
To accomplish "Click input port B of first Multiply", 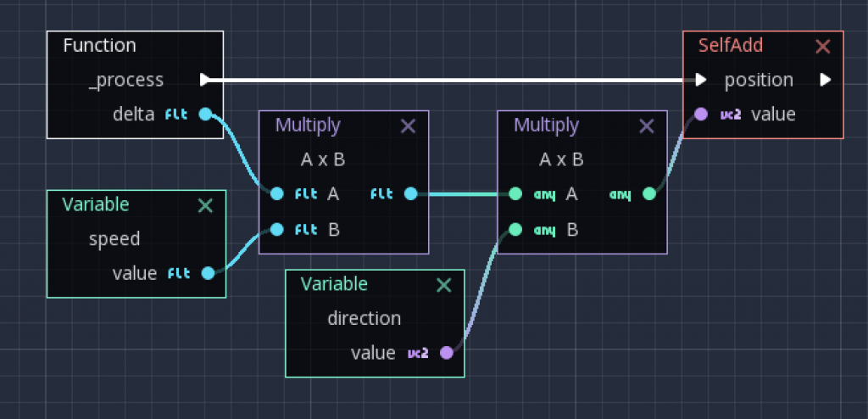I will [276, 228].
